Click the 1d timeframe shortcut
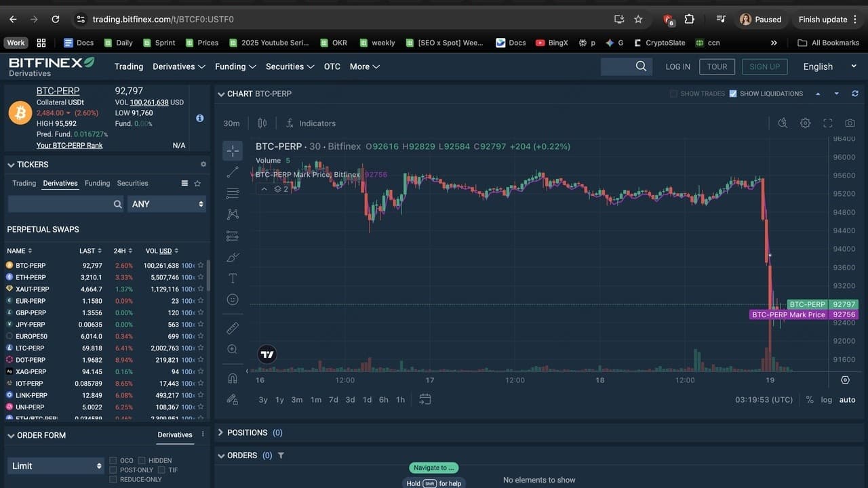Image resolution: width=868 pixels, height=488 pixels. (x=367, y=400)
